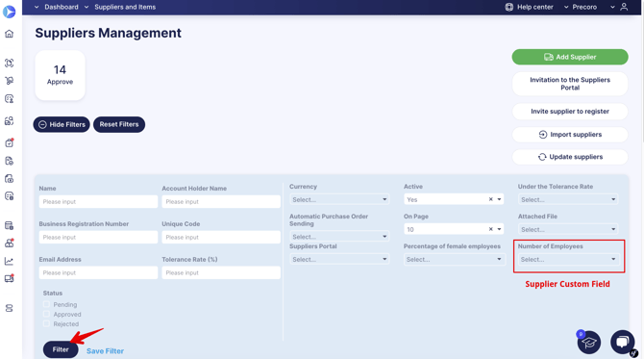Viewport: 644px width, 359px height.
Task: Open the chat bubble widget icon
Action: tap(623, 342)
